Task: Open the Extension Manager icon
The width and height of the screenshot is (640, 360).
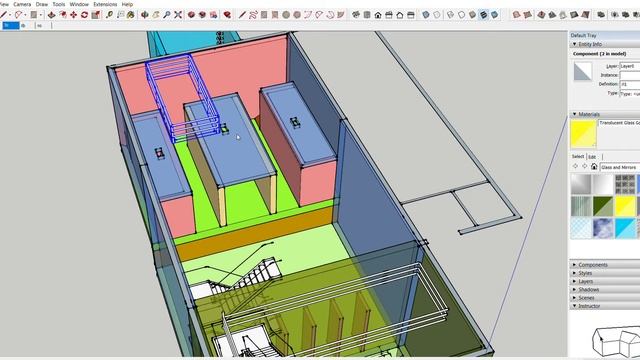Action: pos(227,15)
